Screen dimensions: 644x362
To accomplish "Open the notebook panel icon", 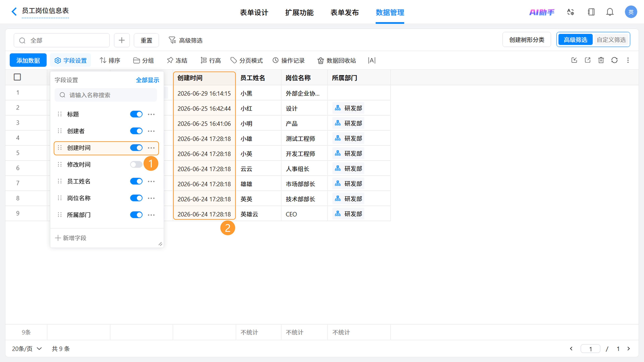I will 591,12.
